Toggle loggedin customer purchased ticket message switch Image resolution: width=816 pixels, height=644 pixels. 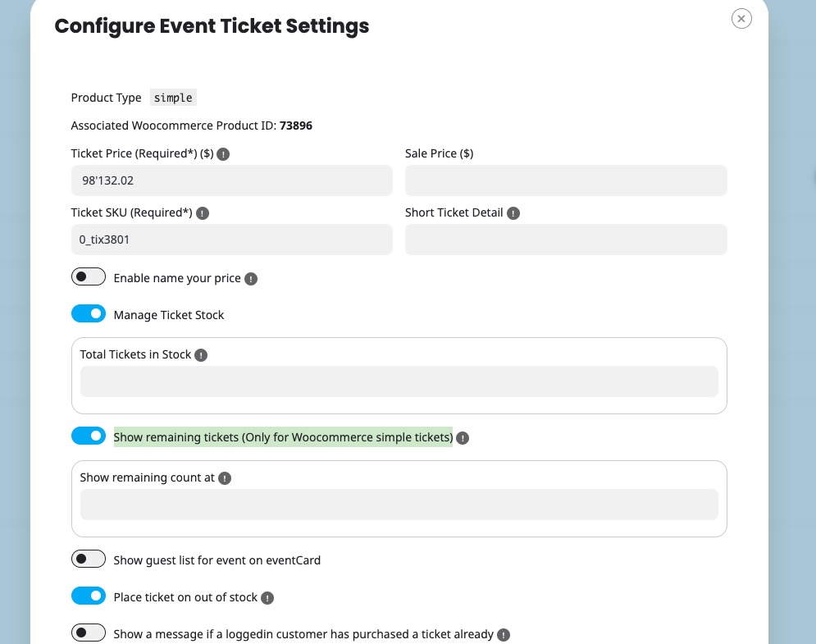tap(89, 633)
